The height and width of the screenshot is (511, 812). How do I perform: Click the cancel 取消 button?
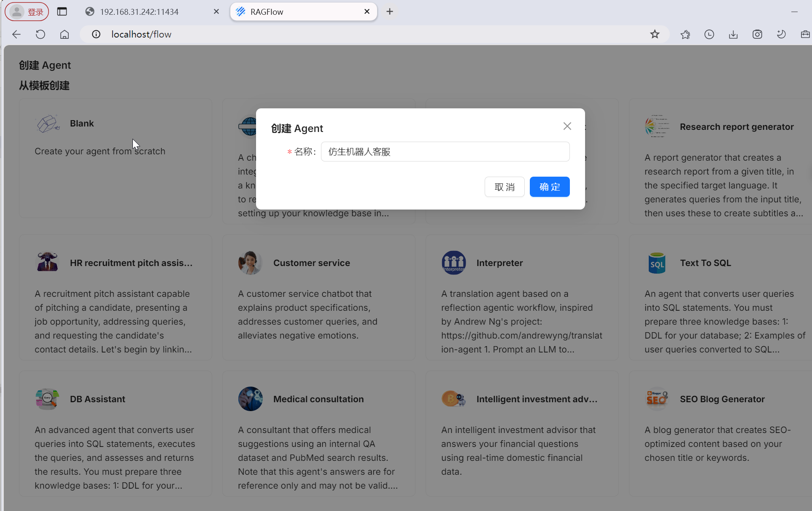pos(504,187)
